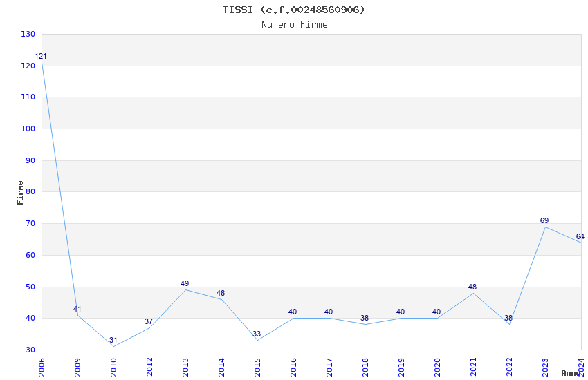The width and height of the screenshot is (588, 380).
Task: Select the data label 64 for 2024
Action: click(580, 236)
